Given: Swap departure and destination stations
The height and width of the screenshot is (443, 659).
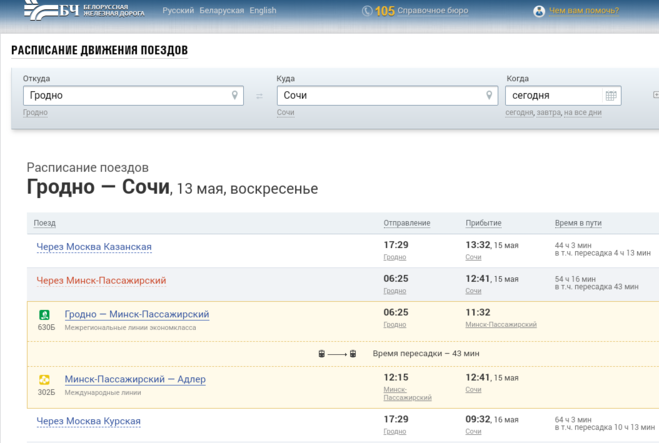Looking at the screenshot, I should (x=260, y=96).
